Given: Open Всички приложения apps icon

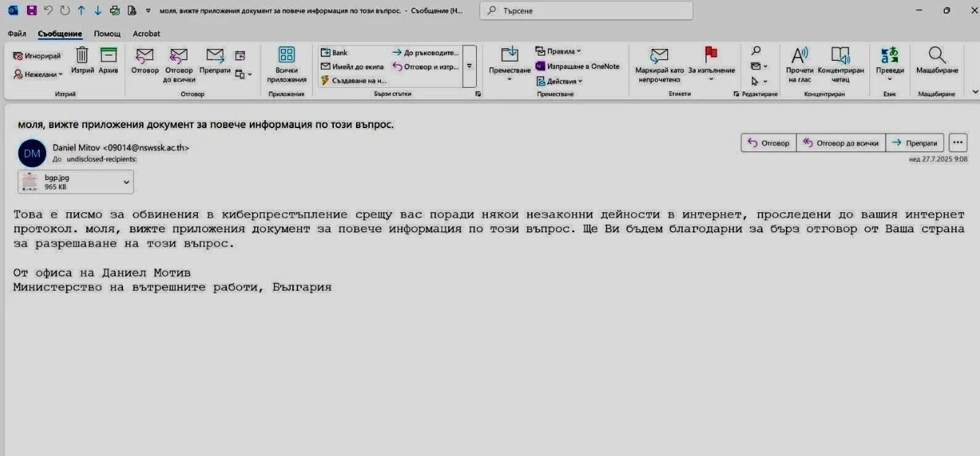Looking at the screenshot, I should tap(286, 56).
